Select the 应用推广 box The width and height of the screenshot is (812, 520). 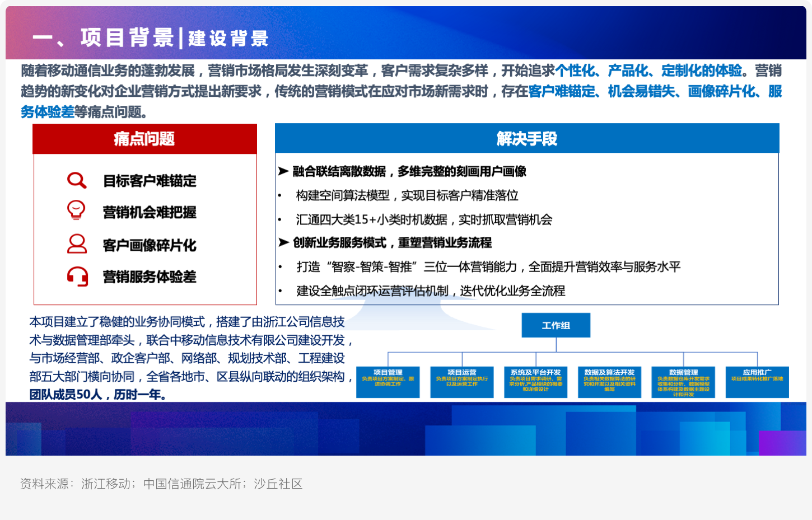coord(757,382)
